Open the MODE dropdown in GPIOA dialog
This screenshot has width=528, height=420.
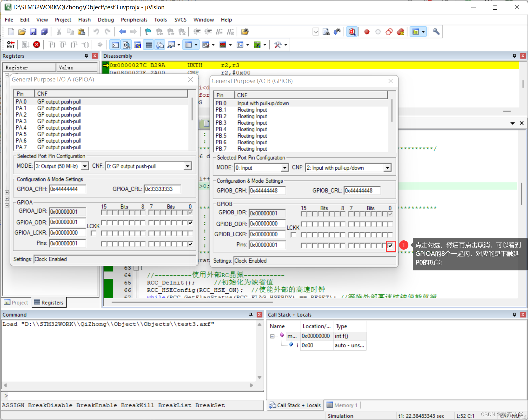(84, 166)
